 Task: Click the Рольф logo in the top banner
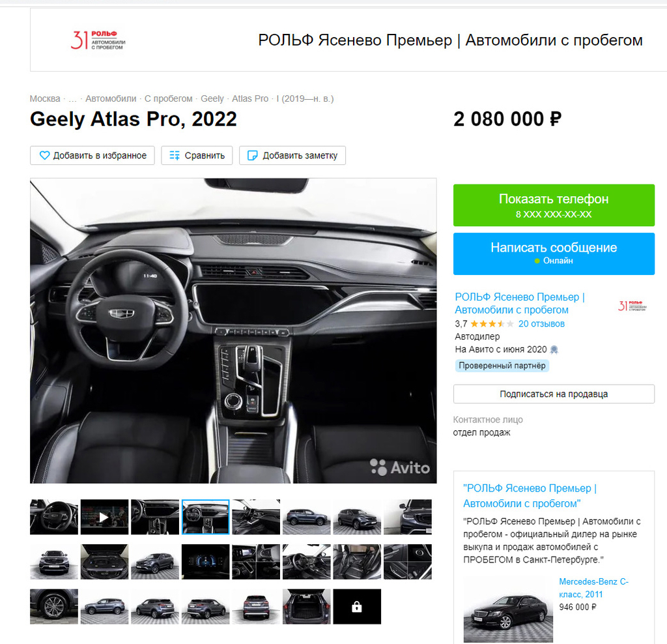pos(98,40)
